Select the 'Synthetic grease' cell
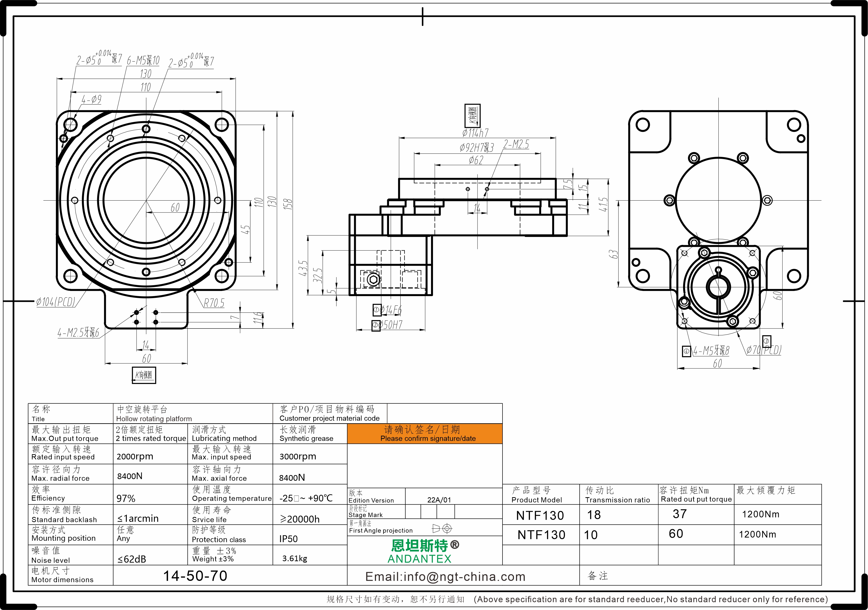The height and width of the screenshot is (610, 868). pyautogui.click(x=310, y=433)
